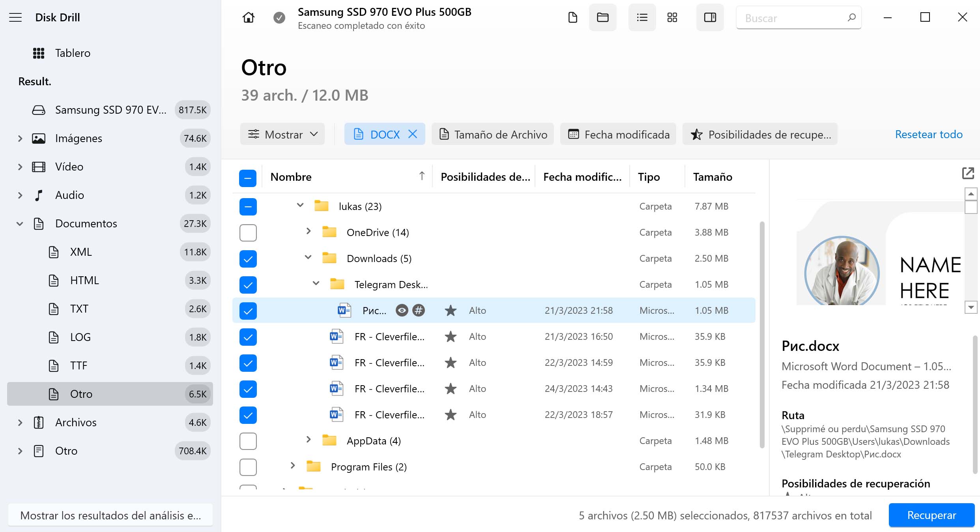Open the Tablero dashboard item

[x=110, y=53]
